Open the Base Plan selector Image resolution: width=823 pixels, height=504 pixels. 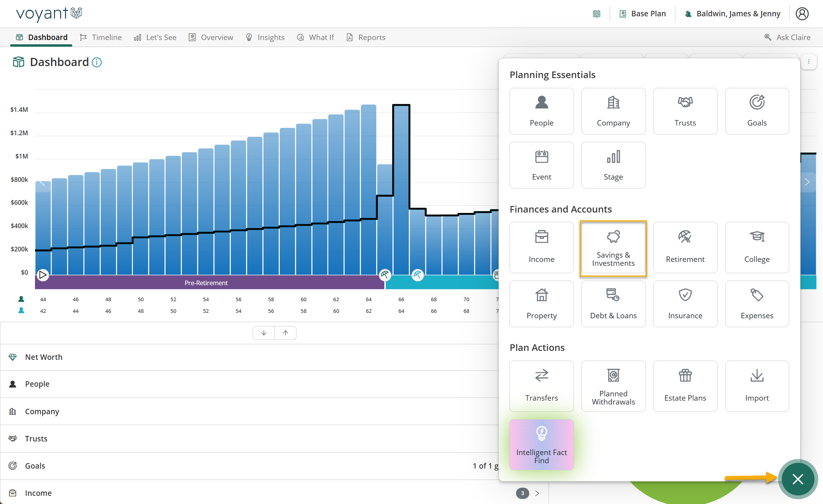642,14
